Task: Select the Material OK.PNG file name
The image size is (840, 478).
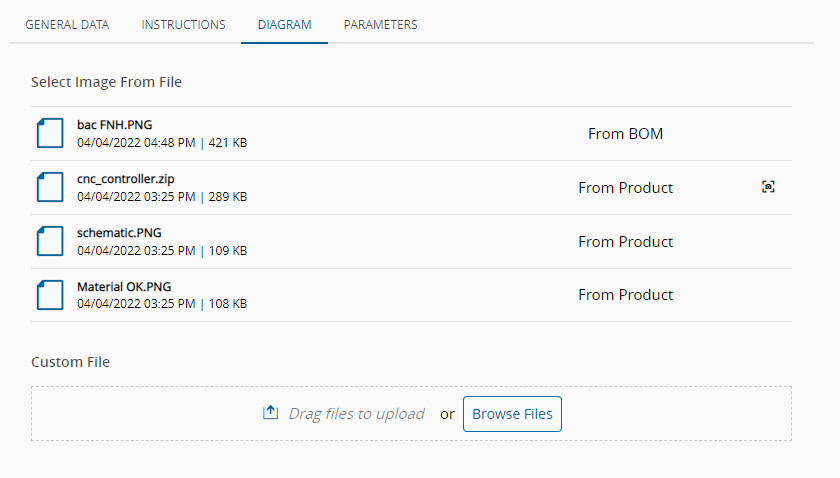Action: [x=124, y=287]
